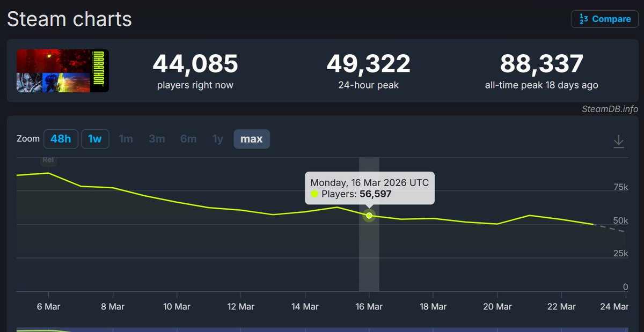Click the 16 Mar axis label
This screenshot has height=332, width=644.
pyautogui.click(x=369, y=306)
